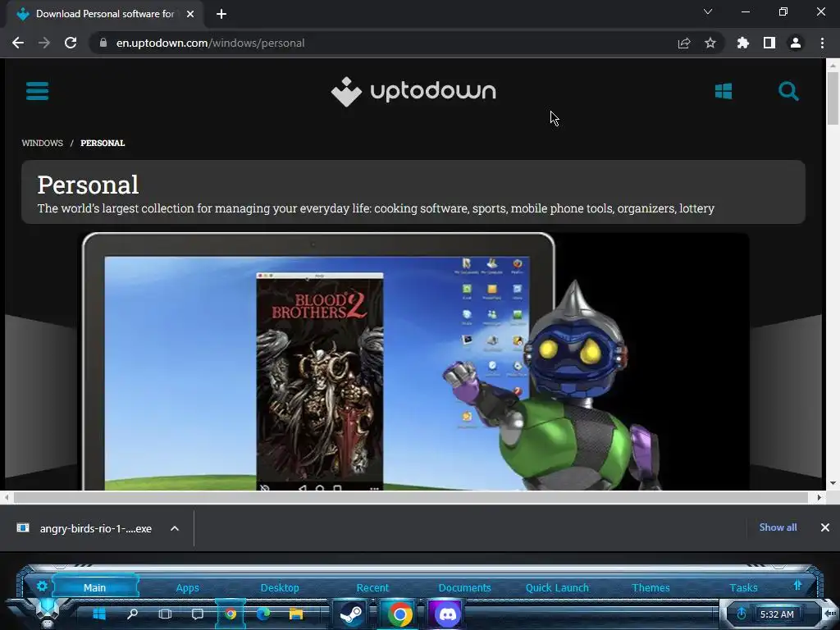Open Chrome extensions puzzle icon
The height and width of the screenshot is (630, 840).
pyautogui.click(x=742, y=43)
